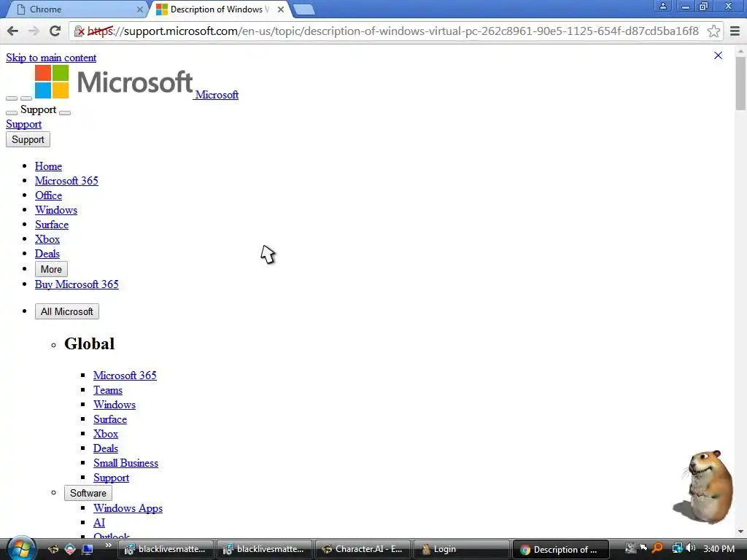
Task: Click the broken HTTPS lock icon in address bar
Action: click(x=80, y=31)
